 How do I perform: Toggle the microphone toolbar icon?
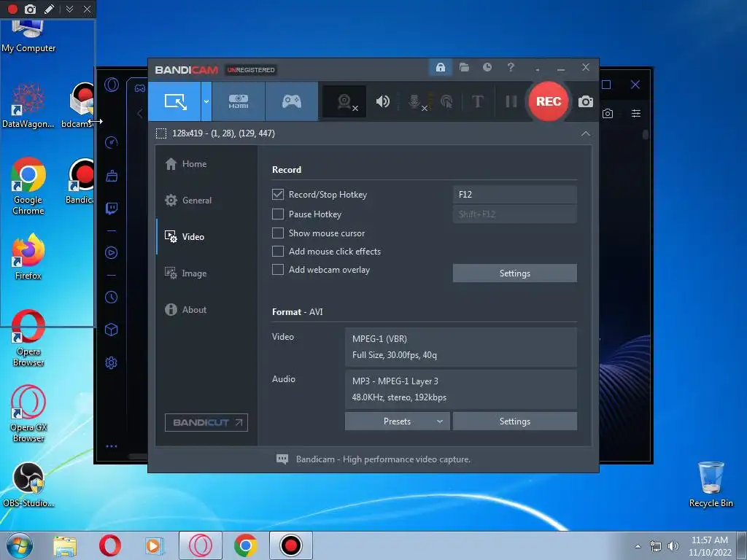click(x=415, y=101)
